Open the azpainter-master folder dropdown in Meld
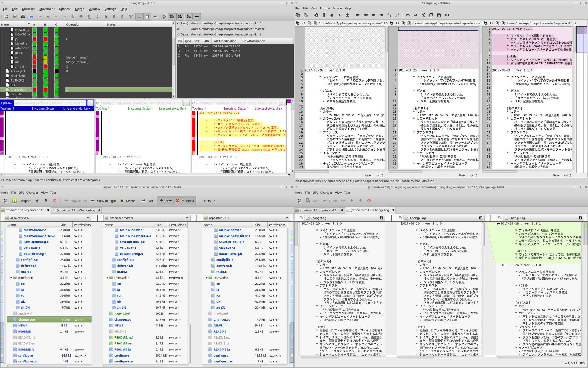 [x=147, y=218]
